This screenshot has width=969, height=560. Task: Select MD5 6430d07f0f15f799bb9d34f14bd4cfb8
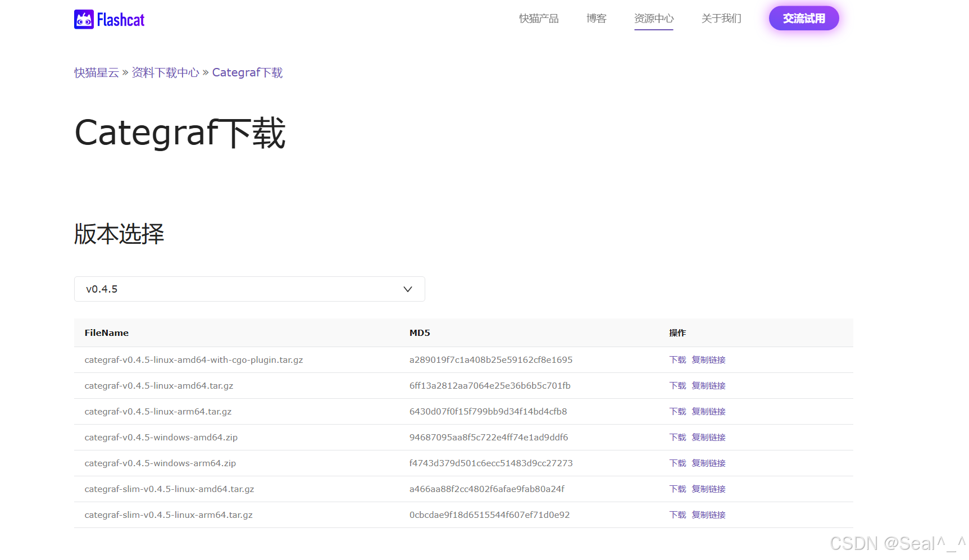click(x=488, y=411)
